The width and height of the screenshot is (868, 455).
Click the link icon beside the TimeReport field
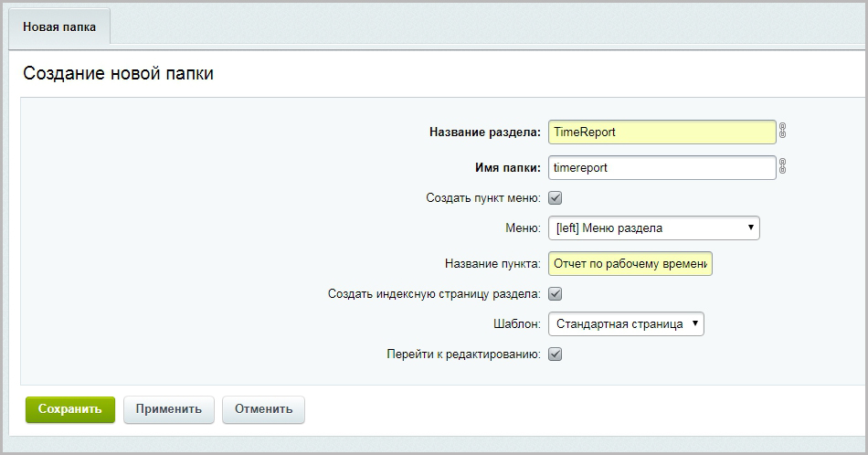pyautogui.click(x=782, y=132)
